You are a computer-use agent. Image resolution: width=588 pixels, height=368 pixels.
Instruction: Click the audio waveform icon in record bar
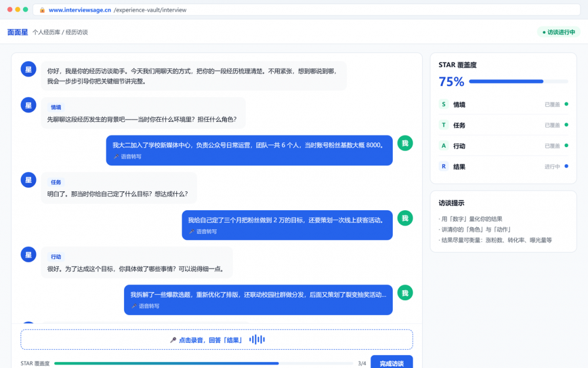click(x=257, y=340)
